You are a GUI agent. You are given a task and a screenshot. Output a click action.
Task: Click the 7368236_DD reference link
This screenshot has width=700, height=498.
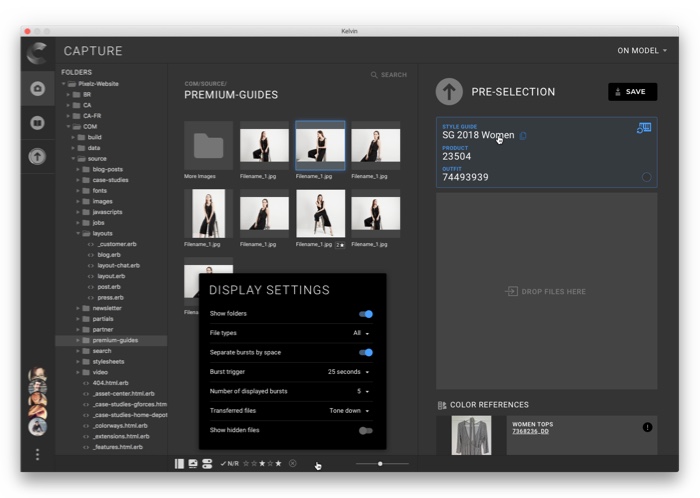coord(530,432)
